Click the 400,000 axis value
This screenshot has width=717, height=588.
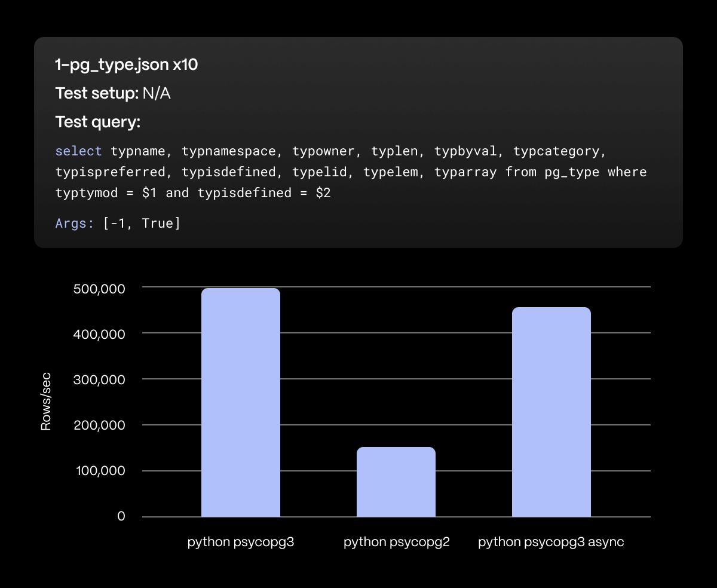(x=99, y=334)
